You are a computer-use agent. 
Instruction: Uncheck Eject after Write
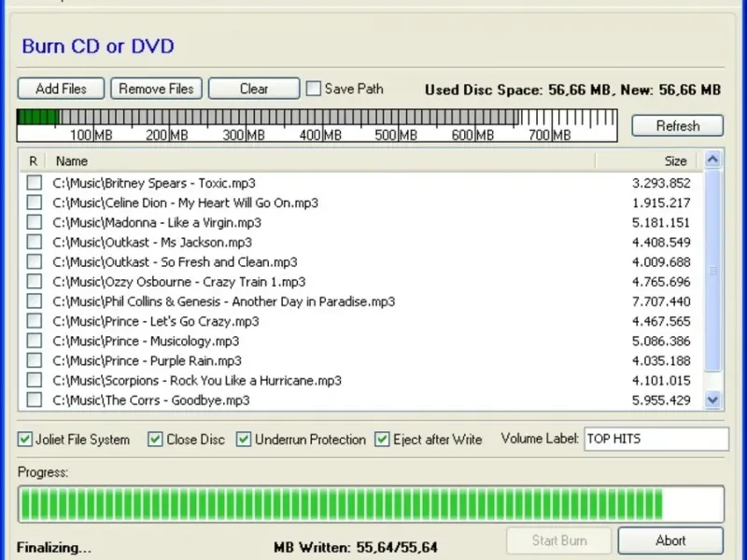pyautogui.click(x=382, y=439)
